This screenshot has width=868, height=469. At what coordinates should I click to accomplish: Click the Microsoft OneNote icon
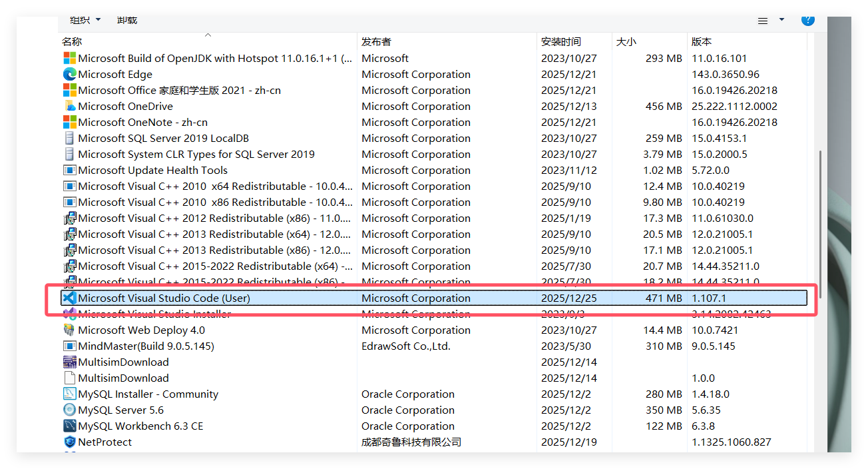pos(69,123)
